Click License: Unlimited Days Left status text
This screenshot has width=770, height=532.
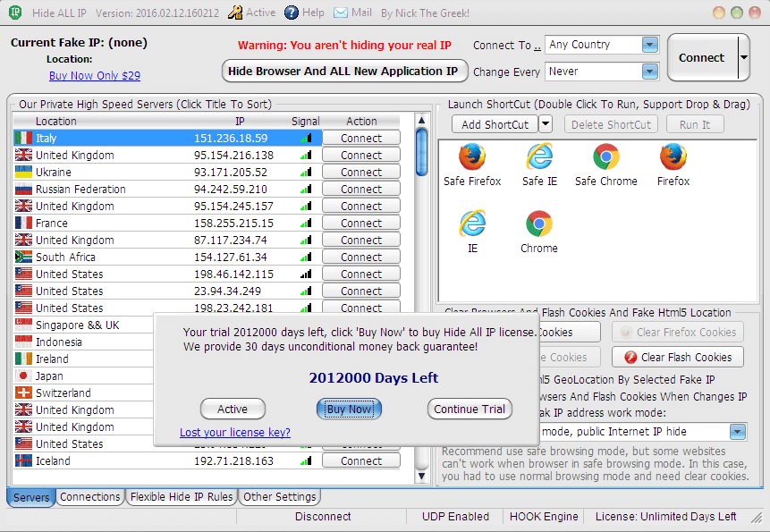tap(665, 517)
